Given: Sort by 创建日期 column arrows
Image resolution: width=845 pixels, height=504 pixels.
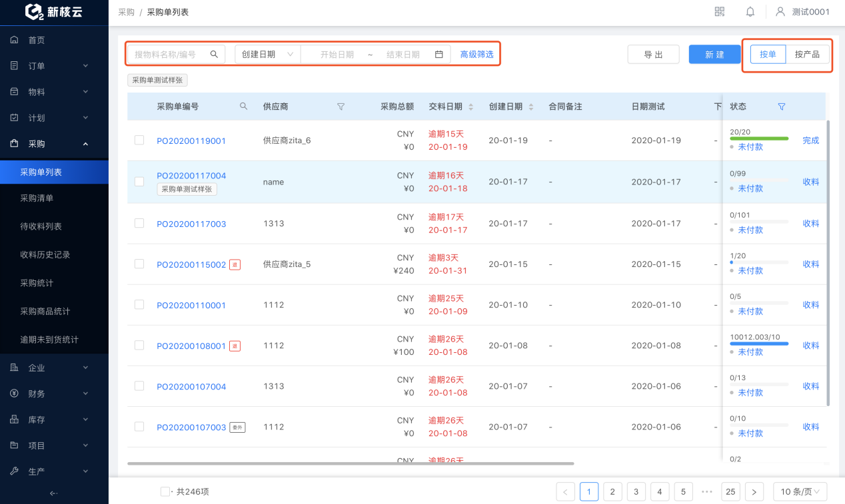Looking at the screenshot, I should pyautogui.click(x=531, y=107).
